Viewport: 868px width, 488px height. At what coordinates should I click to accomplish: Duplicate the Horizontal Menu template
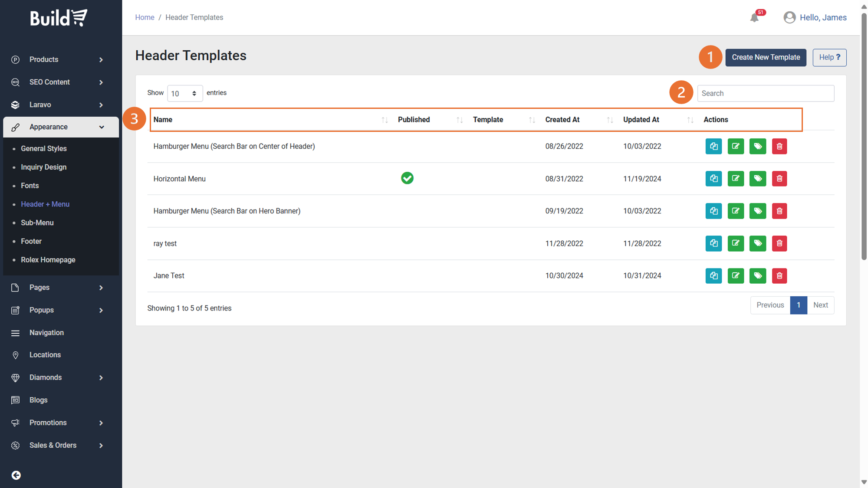713,179
